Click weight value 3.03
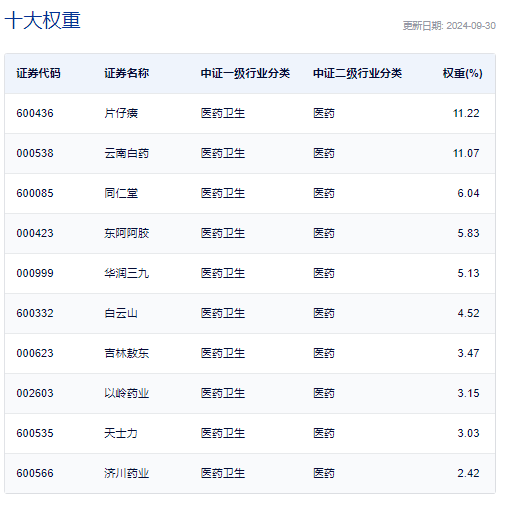 click(468, 433)
